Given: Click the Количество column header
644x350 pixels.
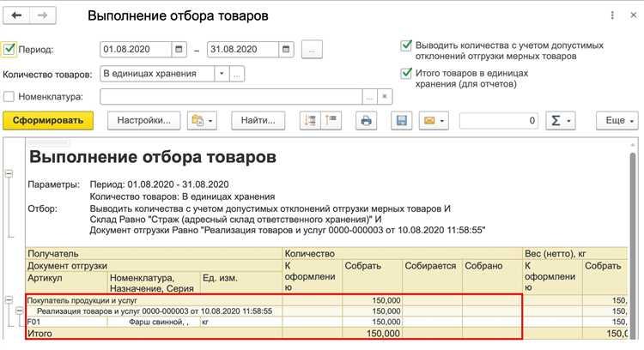Looking at the screenshot, I should tap(403, 254).
